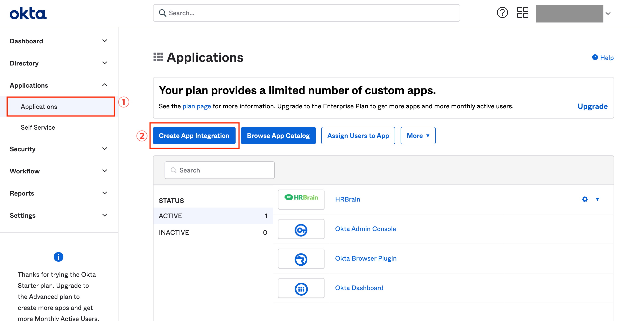Viewport: 644px width, 321px height.
Task: Open the HRBrain application link
Action: point(348,199)
